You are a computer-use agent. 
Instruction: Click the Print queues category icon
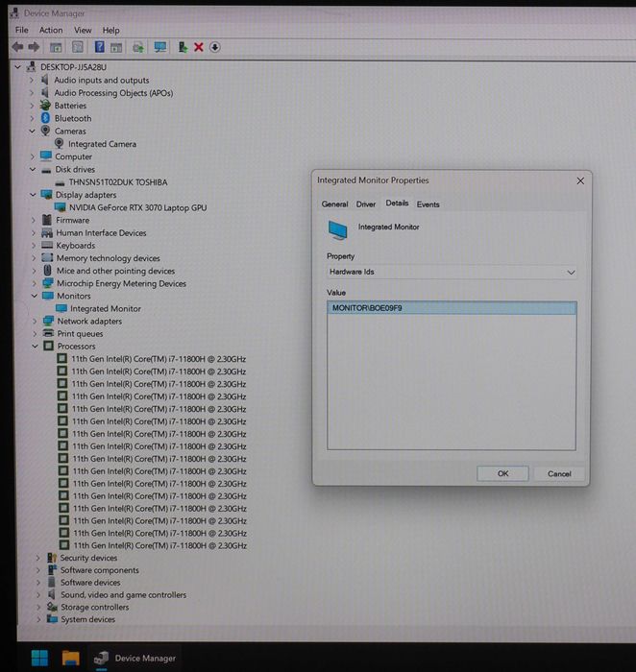click(48, 333)
